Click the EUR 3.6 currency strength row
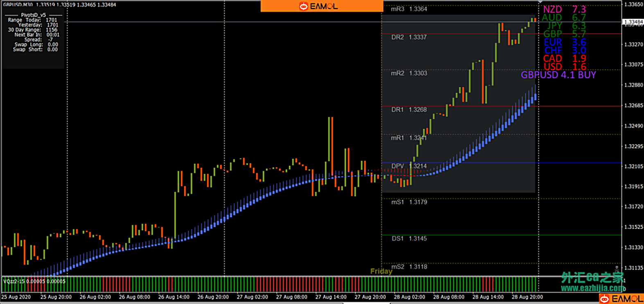 pos(564,42)
